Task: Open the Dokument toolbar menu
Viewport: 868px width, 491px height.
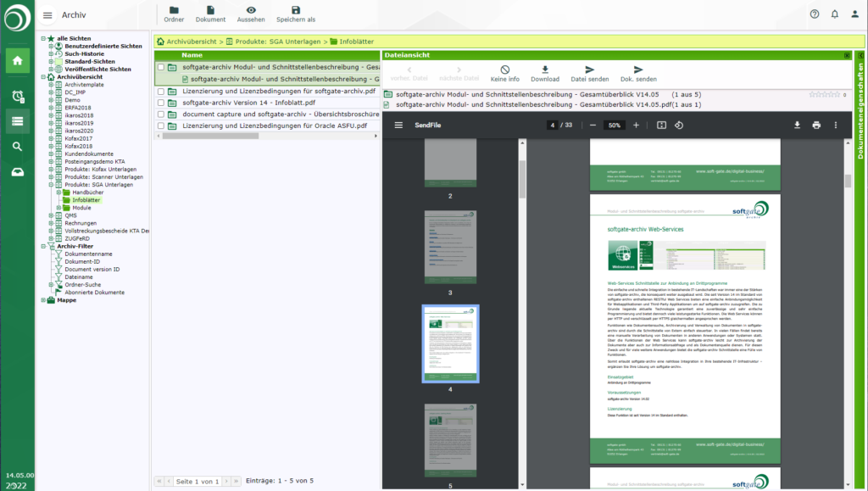Action: (x=210, y=14)
